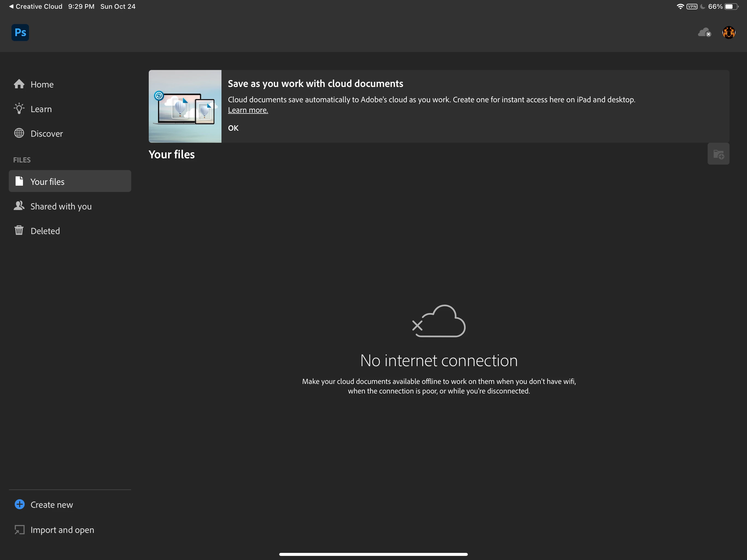The width and height of the screenshot is (747, 560).
Task: Click the cloud documents banner thumbnail
Action: click(x=185, y=106)
